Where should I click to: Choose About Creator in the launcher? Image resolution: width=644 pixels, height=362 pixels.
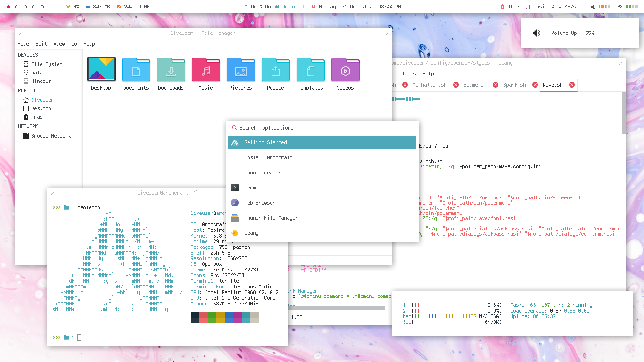[x=322, y=173]
